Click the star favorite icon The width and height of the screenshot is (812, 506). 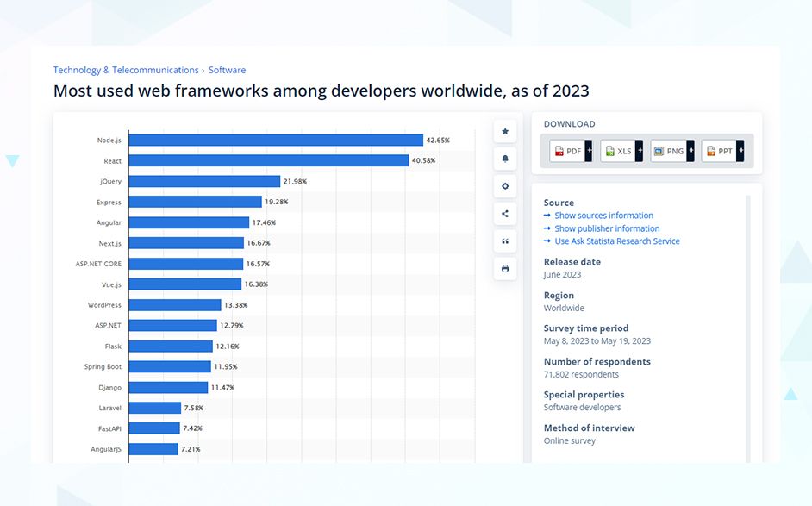[x=505, y=131]
